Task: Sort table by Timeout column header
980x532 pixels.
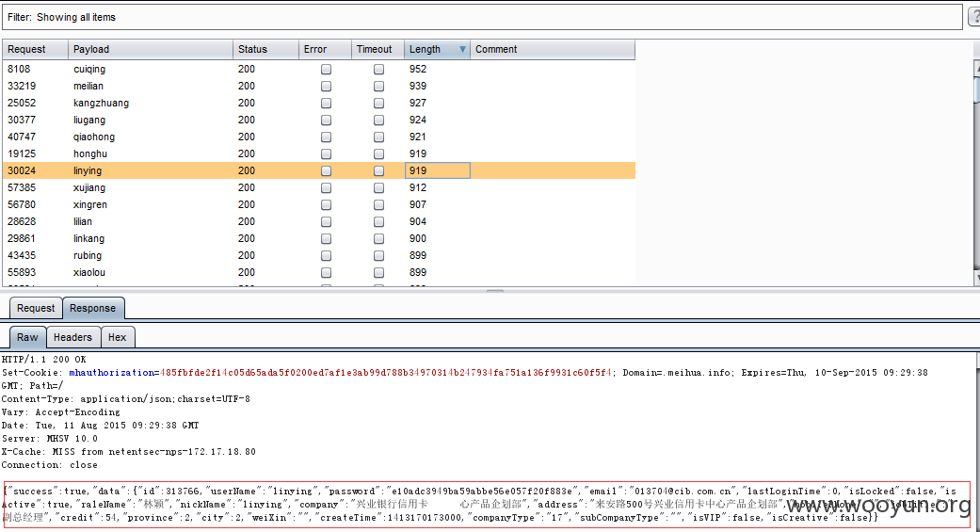Action: (378, 49)
